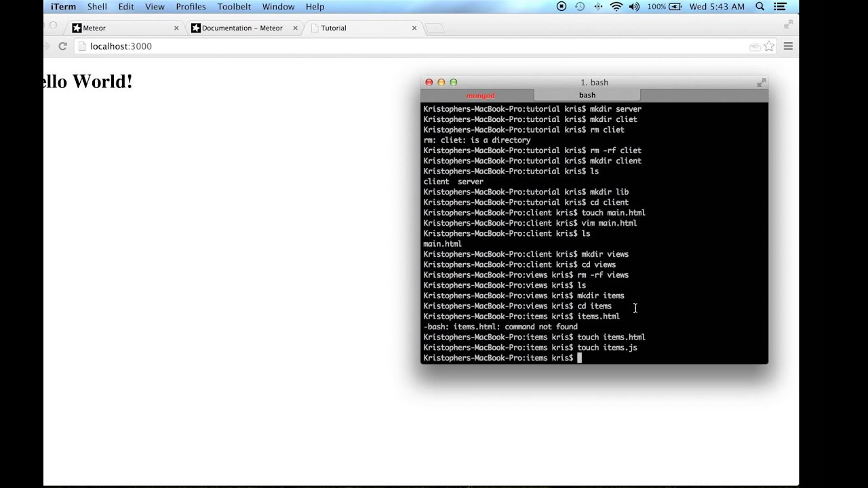Click the 'vim main.html' command line
The width and height of the screenshot is (868, 488).
tap(530, 223)
